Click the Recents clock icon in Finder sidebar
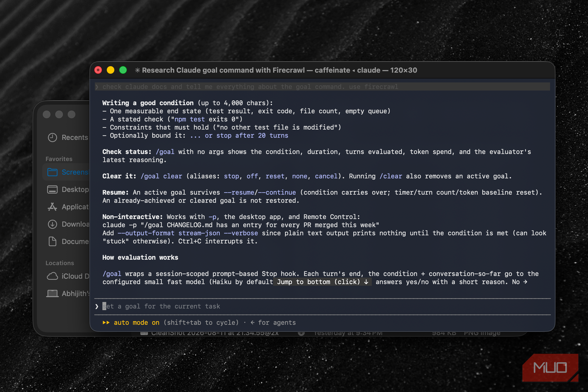588x392 pixels. [x=52, y=137]
